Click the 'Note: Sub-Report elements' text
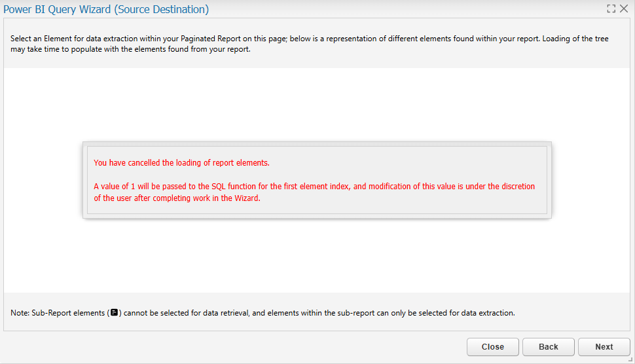 coord(263,313)
